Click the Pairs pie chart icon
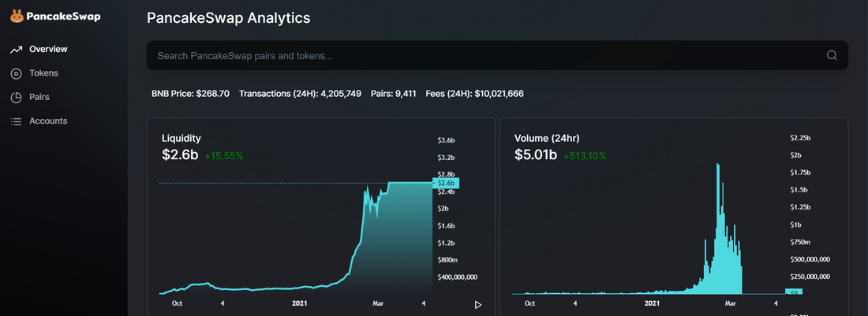 tap(16, 97)
